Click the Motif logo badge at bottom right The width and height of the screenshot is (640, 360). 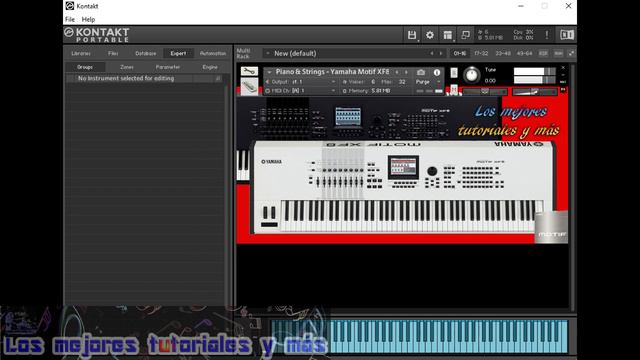[551, 227]
